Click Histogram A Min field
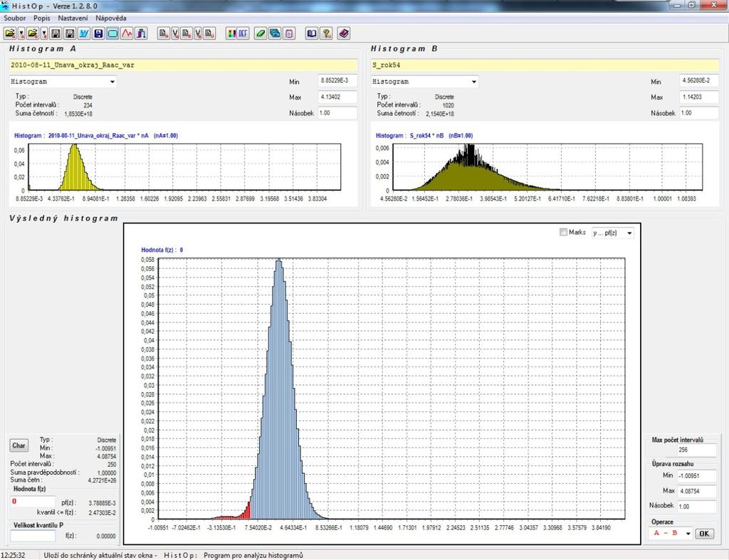This screenshot has width=729, height=560. pyautogui.click(x=337, y=81)
